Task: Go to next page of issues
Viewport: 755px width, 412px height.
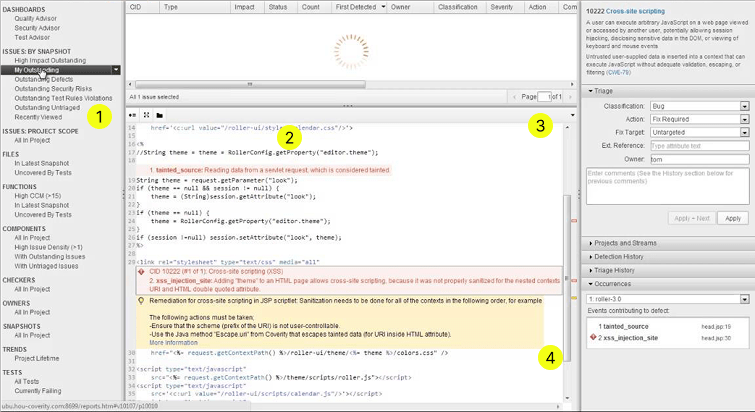Action: 569,96
